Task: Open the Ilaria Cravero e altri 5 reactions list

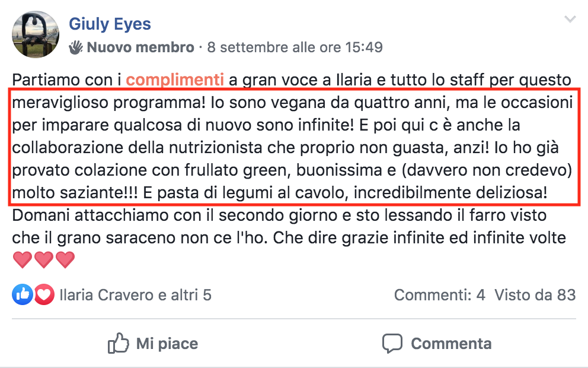Action: click(x=135, y=294)
